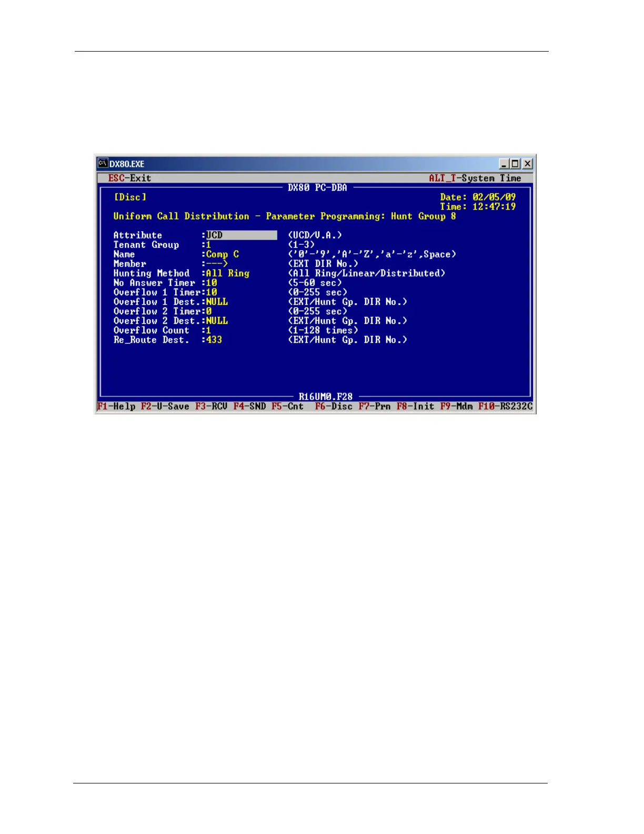Image resolution: width=644 pixels, height=834 pixels.
Task: Click F10-RS232C in the function key bar
Action: tap(506, 406)
